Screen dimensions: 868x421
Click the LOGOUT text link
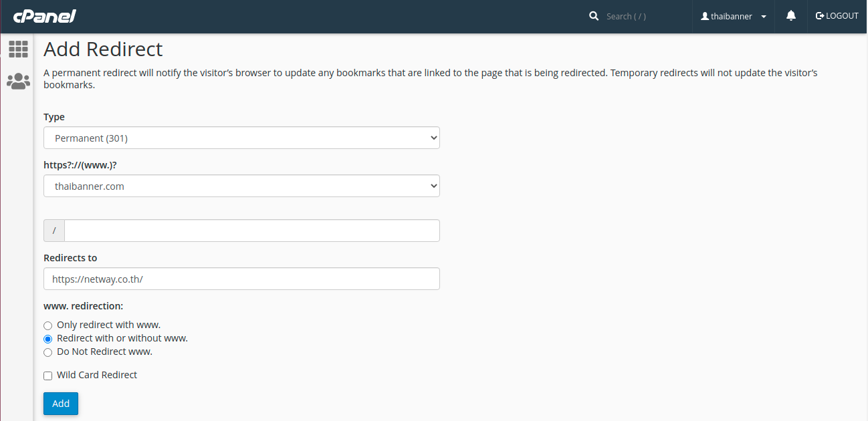[842, 16]
